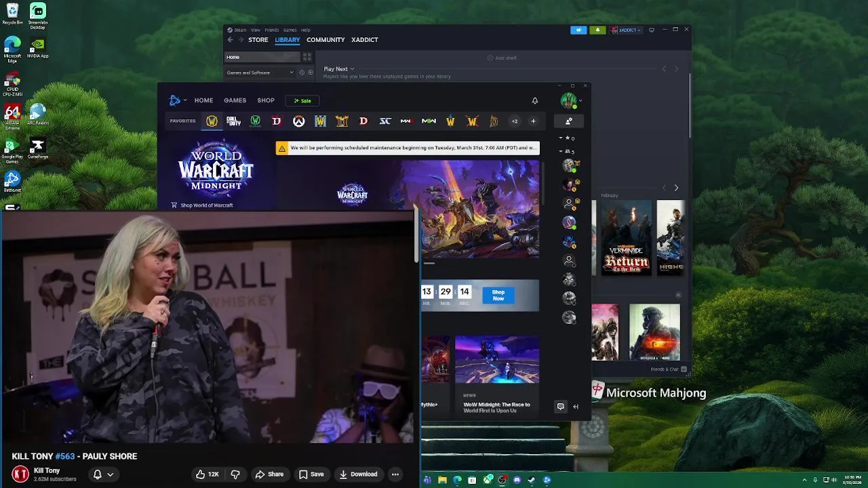Toggle Steam recent-activity clock filter

302,73
